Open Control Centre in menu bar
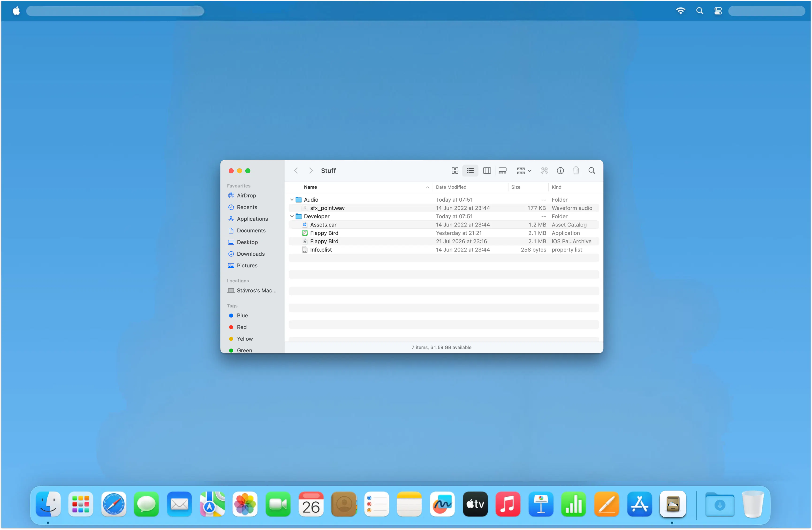This screenshot has width=812, height=530. click(x=718, y=11)
